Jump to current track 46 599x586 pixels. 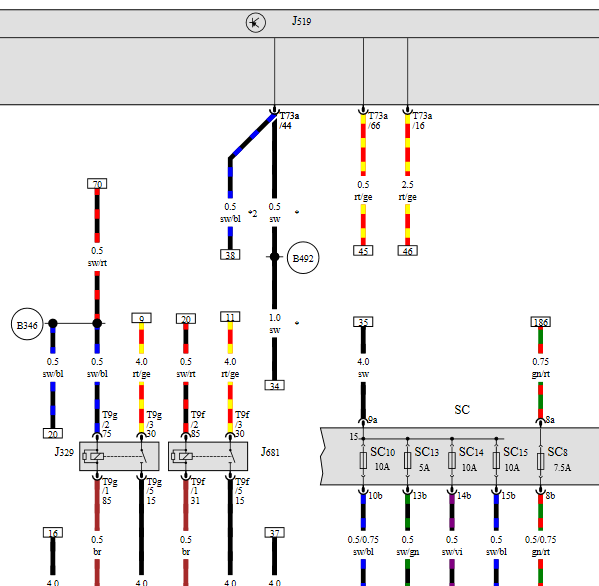click(x=408, y=251)
